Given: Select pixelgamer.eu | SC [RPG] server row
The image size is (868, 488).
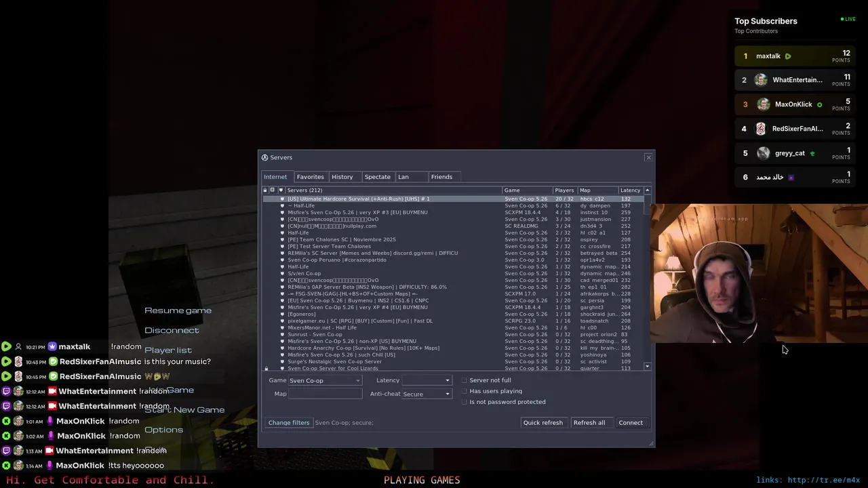Looking at the screenshot, I should [453, 321].
